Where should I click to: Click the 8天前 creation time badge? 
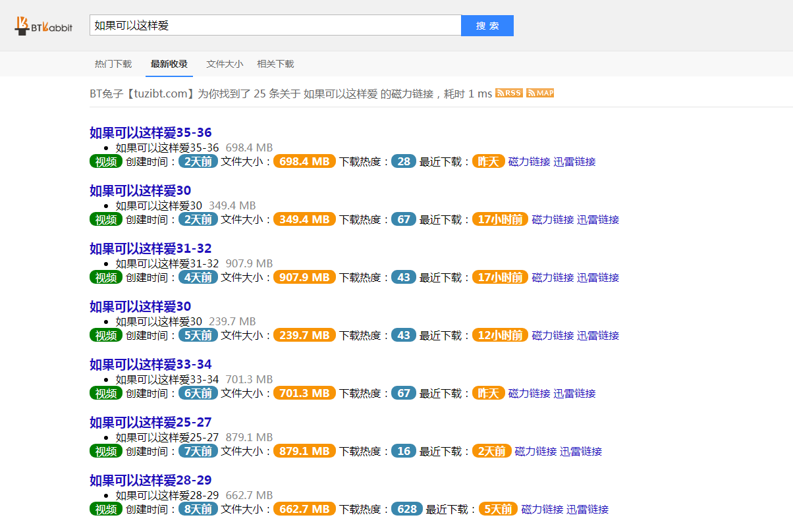[198, 510]
